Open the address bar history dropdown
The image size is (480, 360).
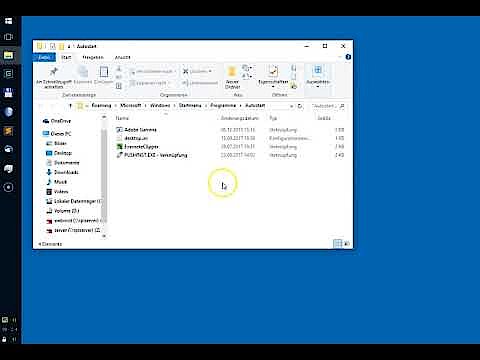(x=291, y=106)
